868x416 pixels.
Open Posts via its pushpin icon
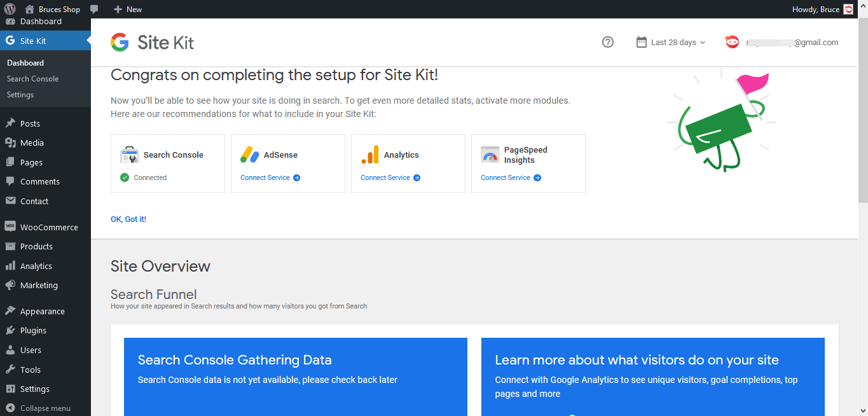[x=10, y=123]
